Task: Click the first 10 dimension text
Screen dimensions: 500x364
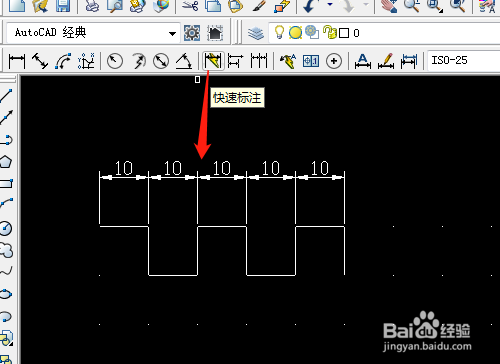Action: click(x=124, y=168)
